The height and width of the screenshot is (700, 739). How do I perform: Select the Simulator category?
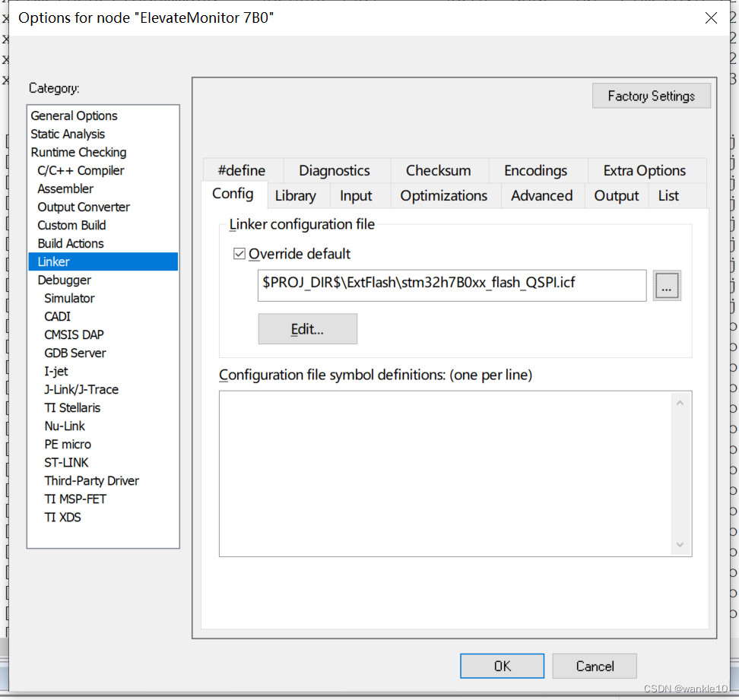pos(69,298)
